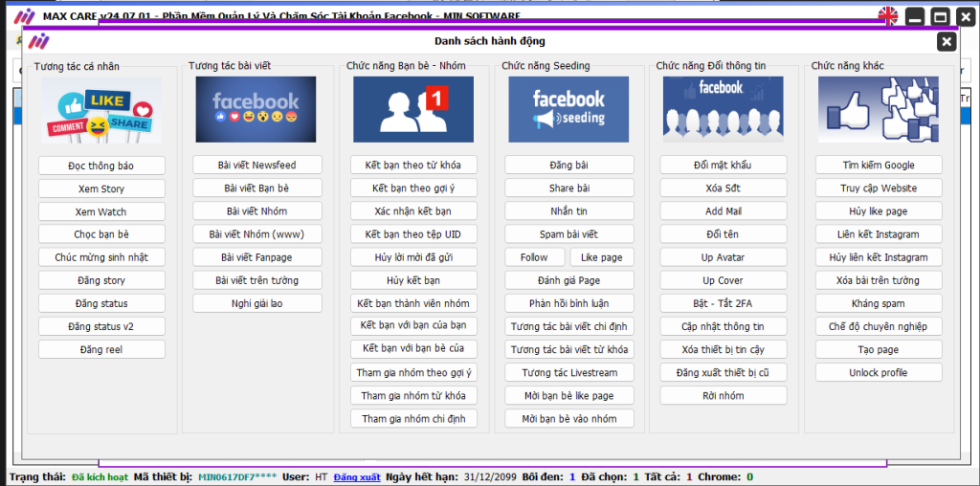Select the Nhắn tin action
The width and height of the screenshot is (980, 486).
coord(569,211)
